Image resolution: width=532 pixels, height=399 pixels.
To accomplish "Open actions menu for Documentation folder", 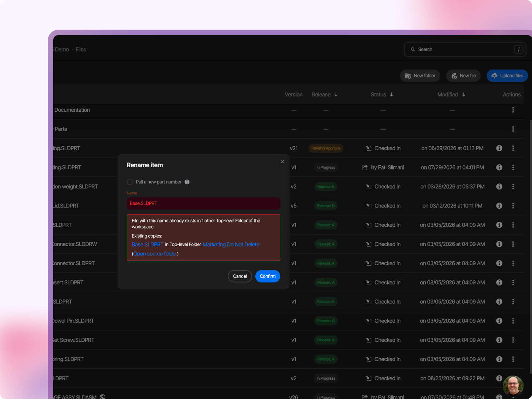I will point(513,110).
